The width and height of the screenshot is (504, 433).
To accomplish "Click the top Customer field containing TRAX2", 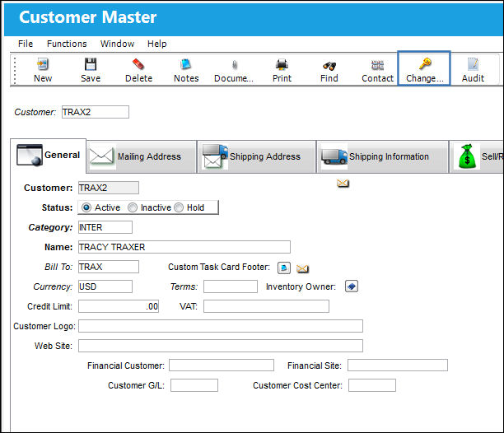I will pyautogui.click(x=96, y=112).
